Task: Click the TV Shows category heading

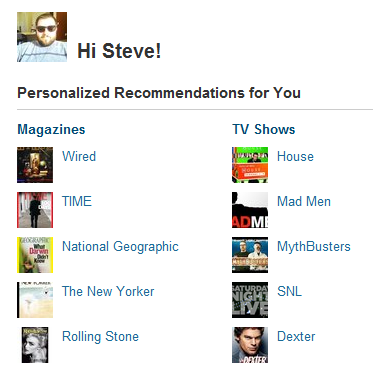Action: [x=264, y=129]
